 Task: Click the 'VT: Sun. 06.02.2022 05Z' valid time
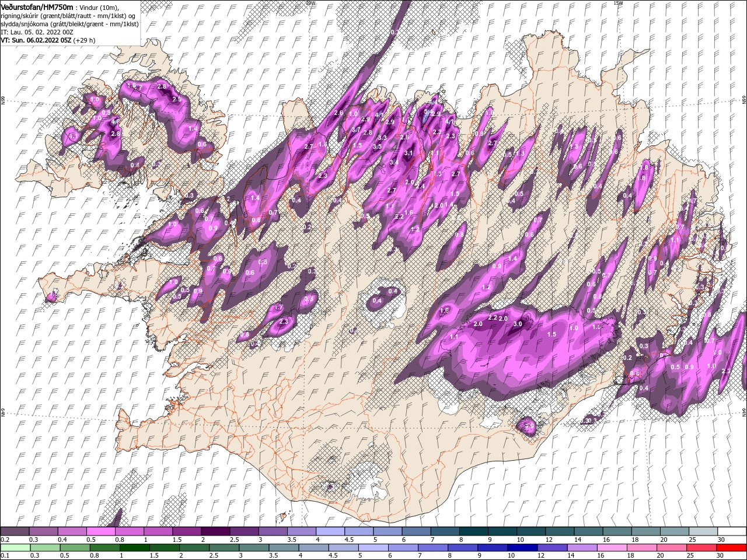coord(36,40)
